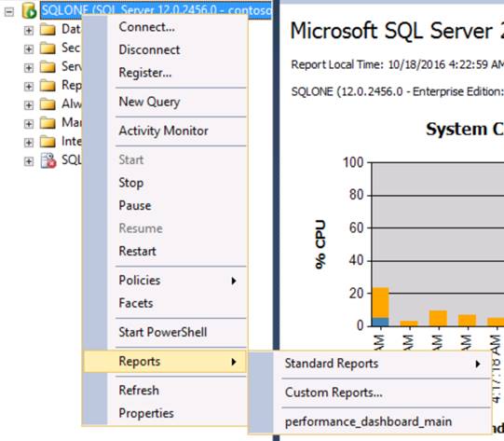Click the folder icon next to 'Dat'
The height and width of the screenshot is (441, 504).
point(48,30)
